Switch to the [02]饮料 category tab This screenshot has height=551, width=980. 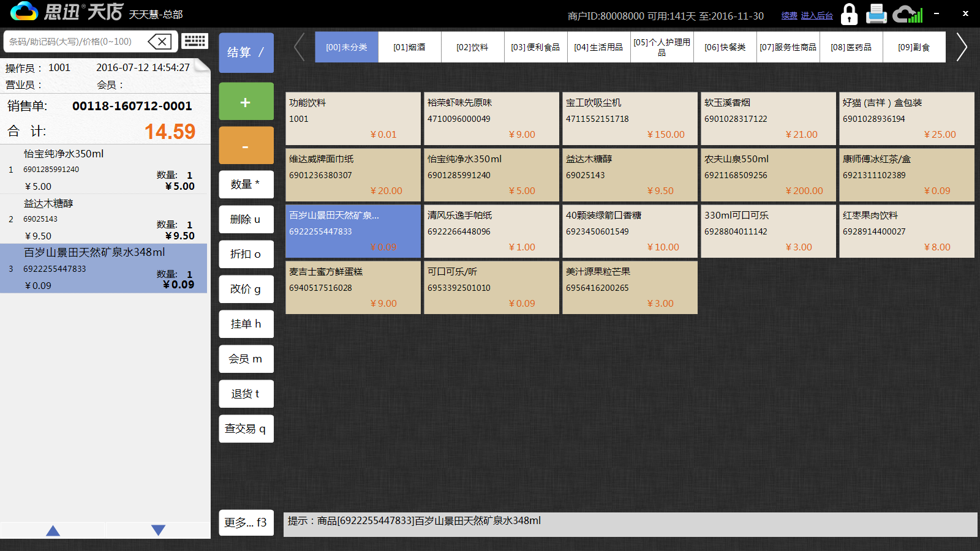[472, 47]
